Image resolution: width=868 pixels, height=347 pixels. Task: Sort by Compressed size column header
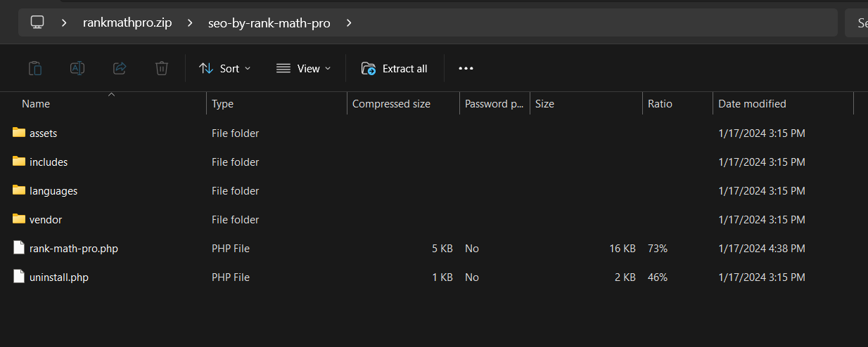click(391, 103)
